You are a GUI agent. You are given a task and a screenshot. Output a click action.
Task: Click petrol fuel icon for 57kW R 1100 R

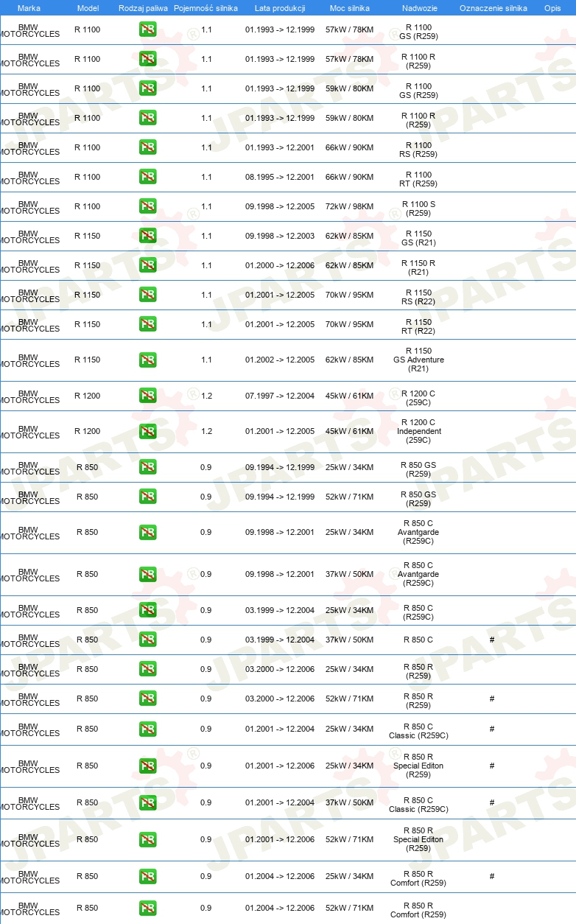click(148, 59)
